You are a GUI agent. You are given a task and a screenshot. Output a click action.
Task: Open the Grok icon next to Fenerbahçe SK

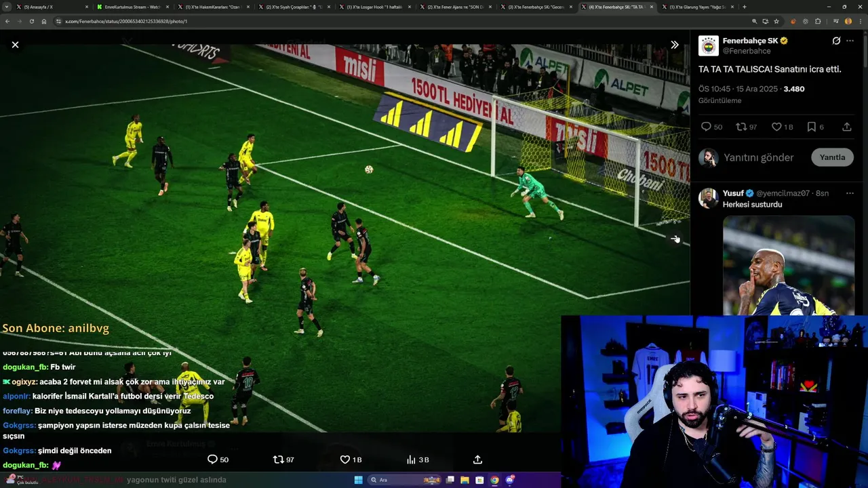(x=836, y=41)
